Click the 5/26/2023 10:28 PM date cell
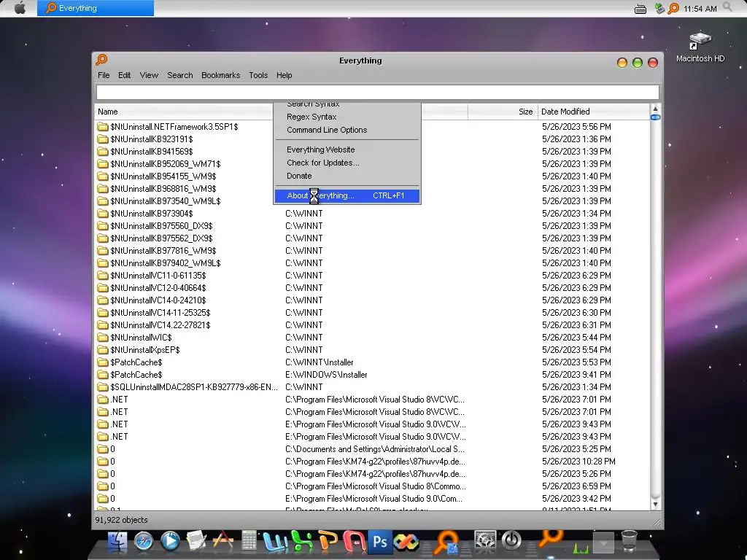The height and width of the screenshot is (560, 747). [x=578, y=461]
